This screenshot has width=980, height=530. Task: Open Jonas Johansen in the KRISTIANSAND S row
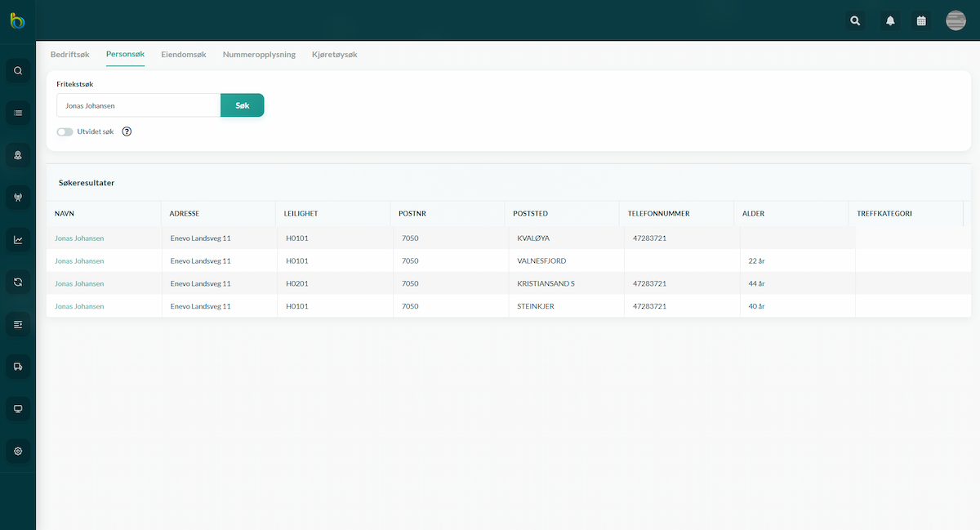click(x=79, y=284)
